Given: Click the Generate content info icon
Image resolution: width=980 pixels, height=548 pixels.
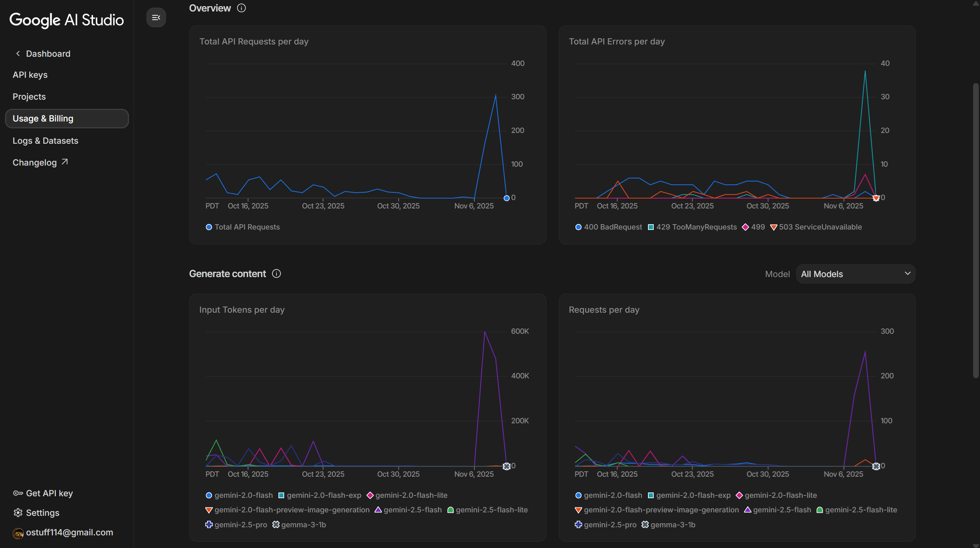Looking at the screenshot, I should 276,274.
